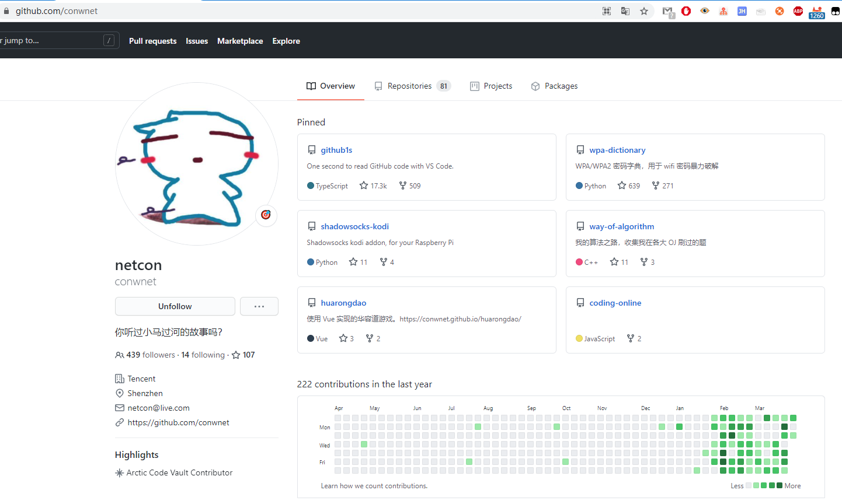Click the translate page icon in address bar
This screenshot has width=842, height=504.
click(x=625, y=11)
